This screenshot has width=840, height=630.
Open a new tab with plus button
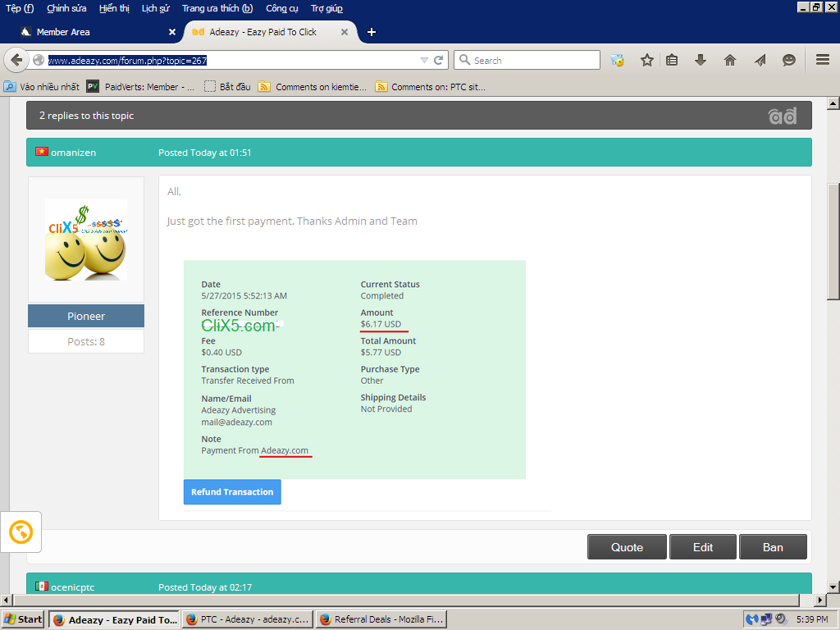(x=372, y=32)
